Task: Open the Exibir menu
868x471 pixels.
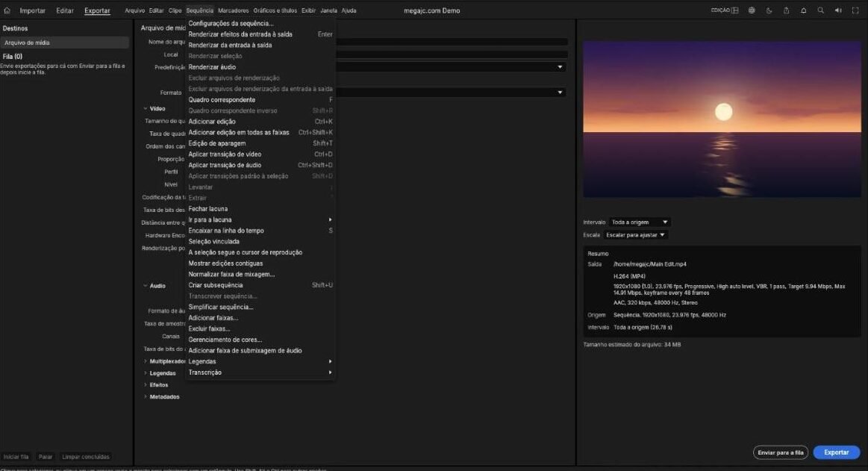Action: 308,10
